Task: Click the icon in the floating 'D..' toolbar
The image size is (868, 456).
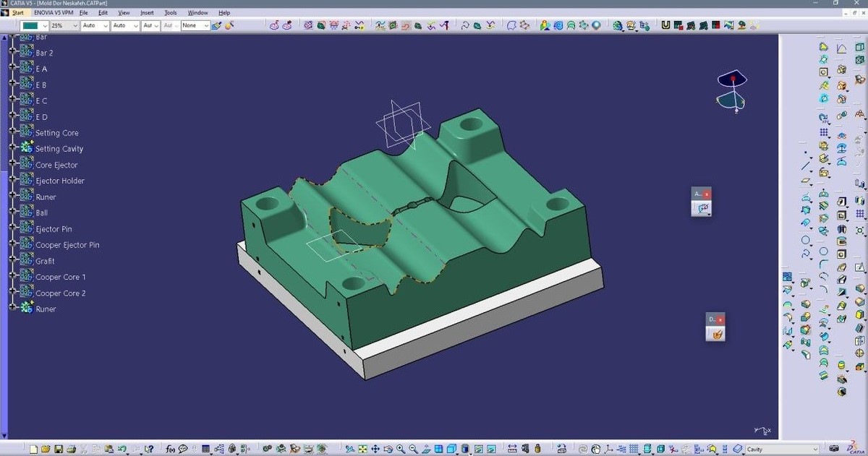Action: [x=716, y=334]
